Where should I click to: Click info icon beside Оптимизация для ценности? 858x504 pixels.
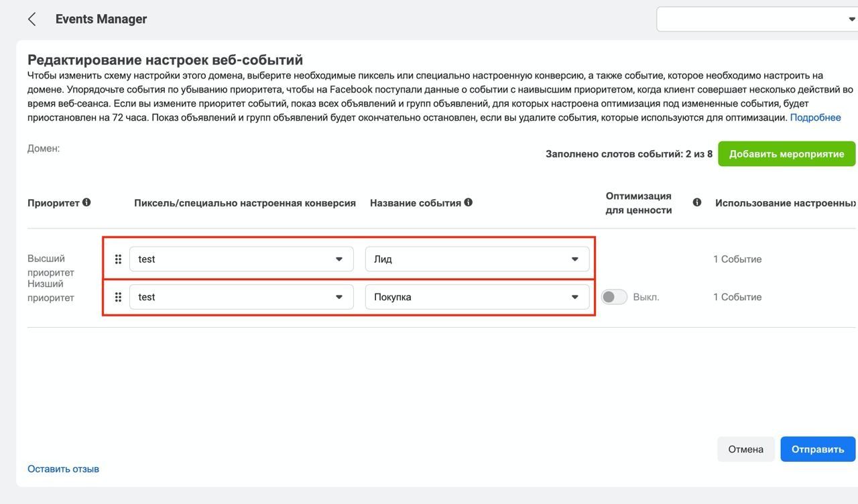(x=697, y=202)
